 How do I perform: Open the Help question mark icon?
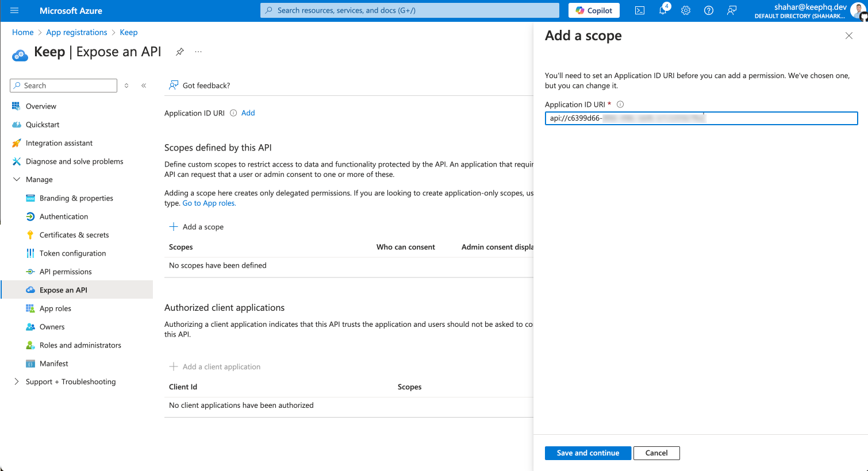709,10
